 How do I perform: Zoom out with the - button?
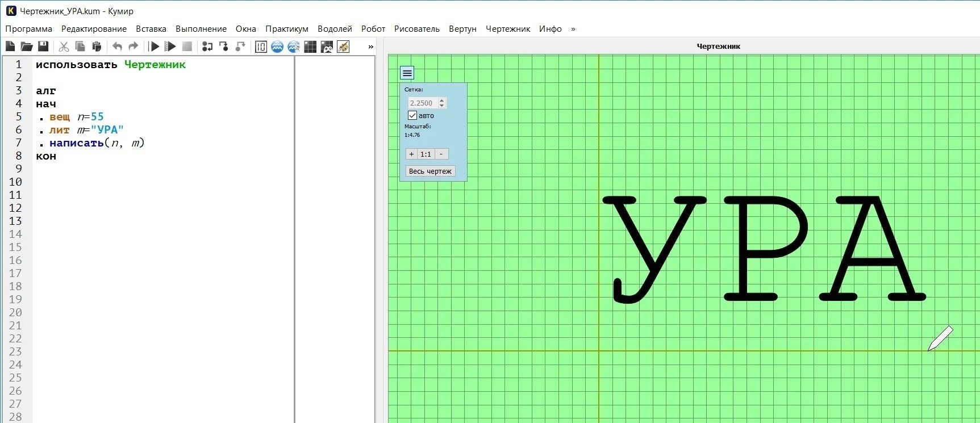point(441,154)
